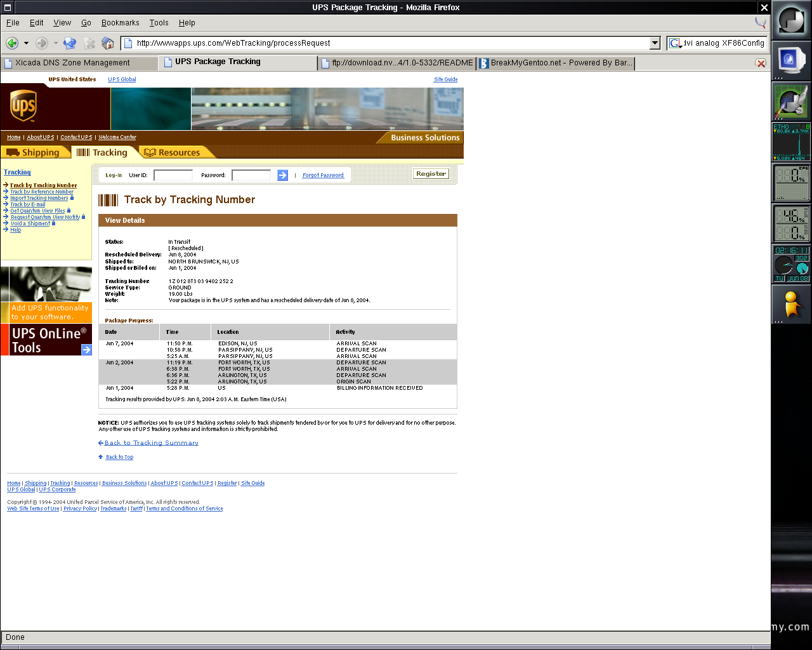Open Track by Reference Number link

42,192
